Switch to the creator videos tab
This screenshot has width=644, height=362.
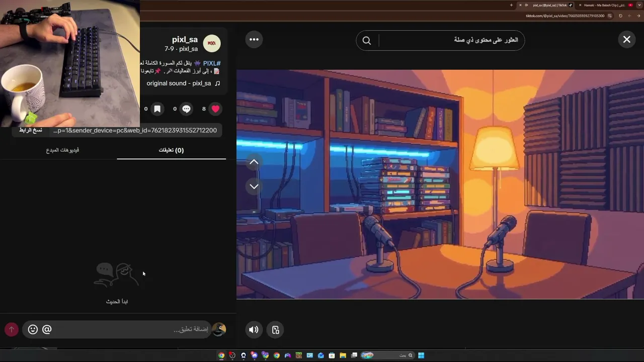click(62, 150)
